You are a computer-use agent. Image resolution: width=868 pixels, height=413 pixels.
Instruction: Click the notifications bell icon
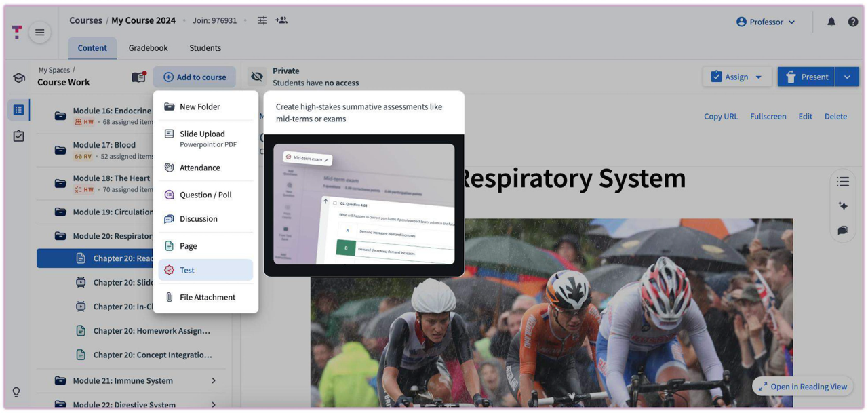coord(831,22)
